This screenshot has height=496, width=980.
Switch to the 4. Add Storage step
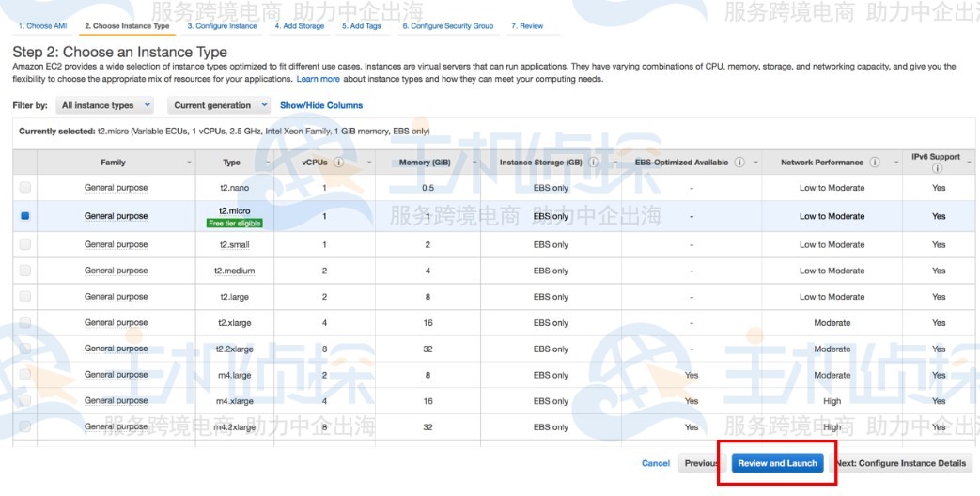299,26
